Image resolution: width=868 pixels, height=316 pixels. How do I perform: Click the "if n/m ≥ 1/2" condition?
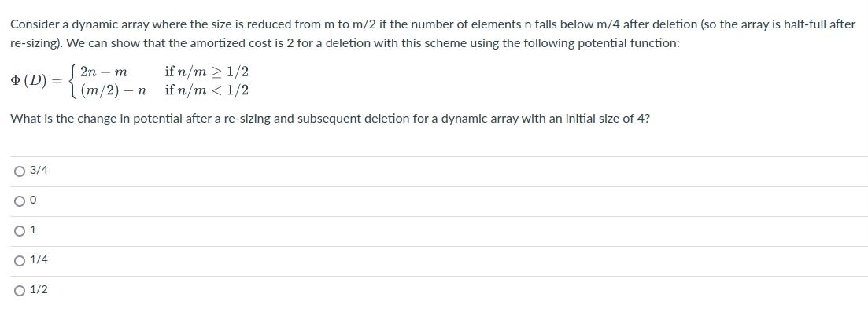click(x=206, y=72)
